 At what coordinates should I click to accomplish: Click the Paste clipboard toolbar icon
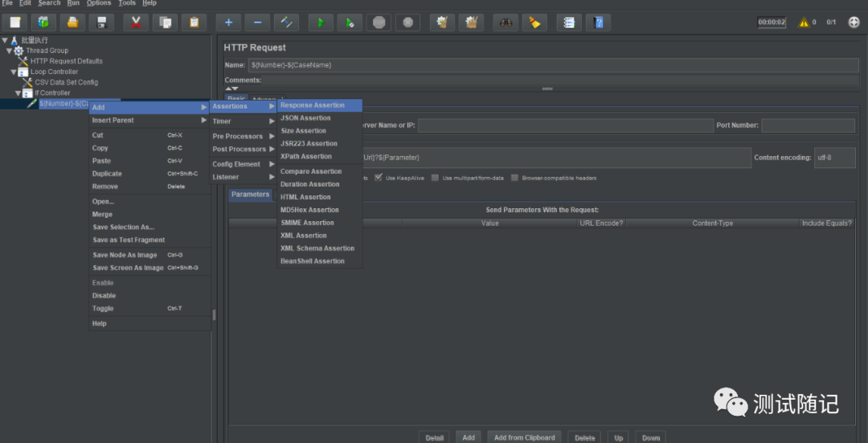coord(194,23)
